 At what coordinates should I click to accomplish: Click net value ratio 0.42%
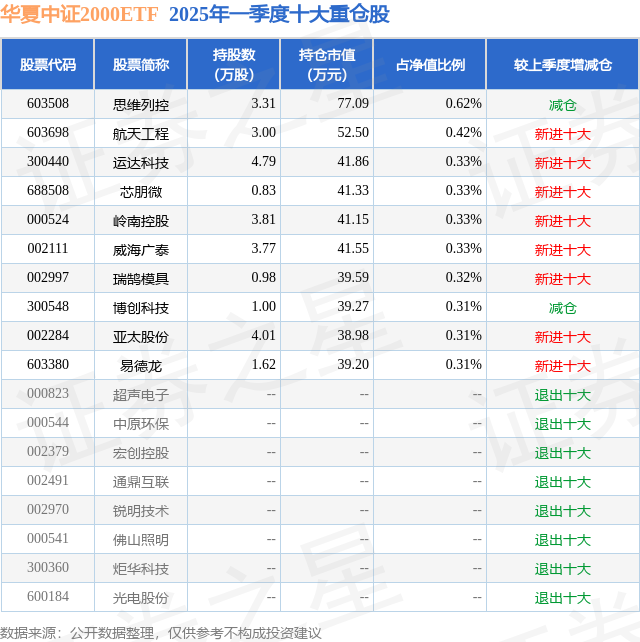pyautogui.click(x=464, y=132)
